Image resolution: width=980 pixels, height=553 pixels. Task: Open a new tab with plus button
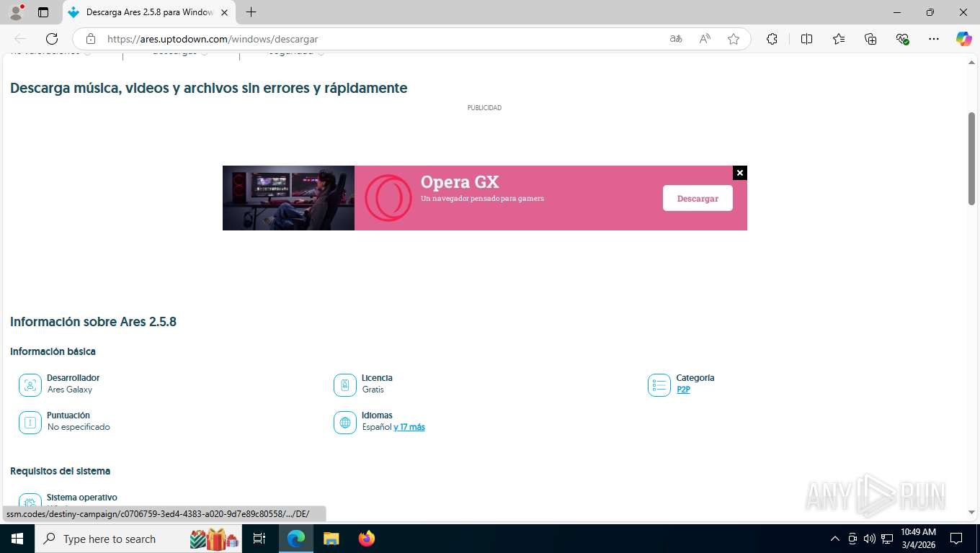251,12
